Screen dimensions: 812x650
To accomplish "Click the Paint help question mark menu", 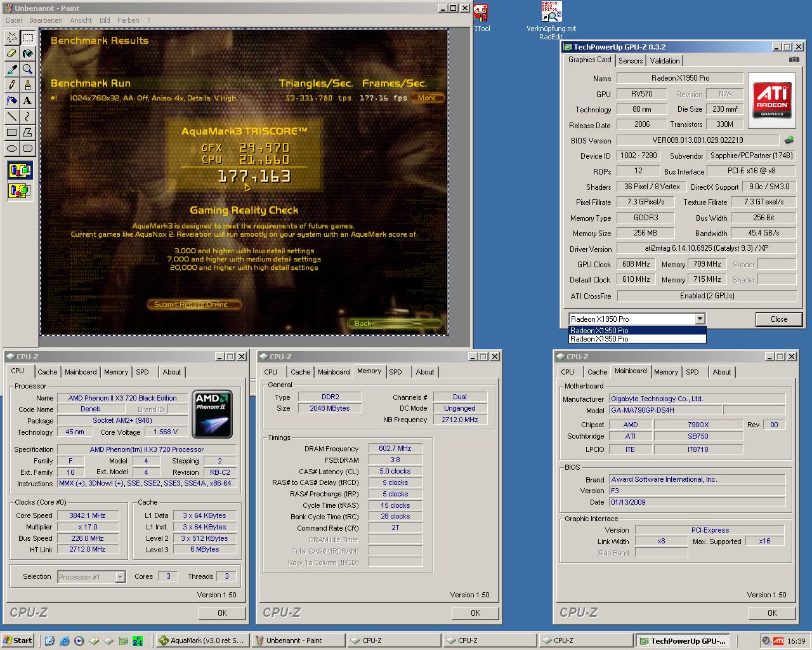I will click(148, 20).
